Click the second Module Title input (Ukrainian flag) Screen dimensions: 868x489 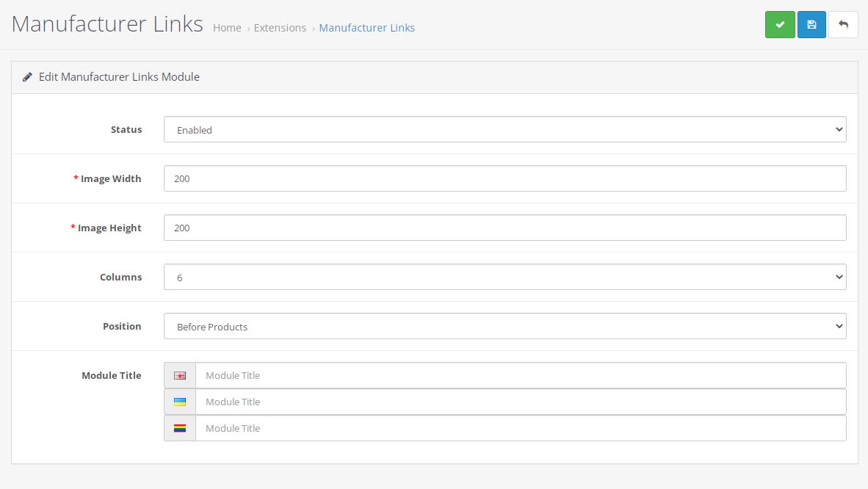point(521,402)
